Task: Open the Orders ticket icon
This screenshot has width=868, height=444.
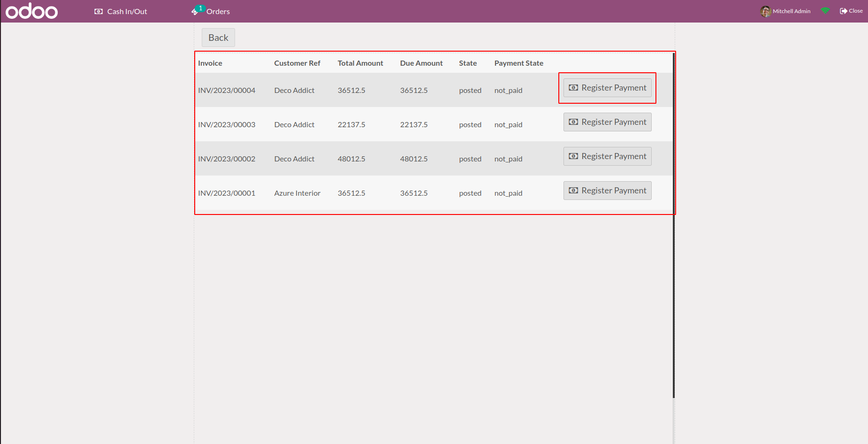Action: click(194, 12)
